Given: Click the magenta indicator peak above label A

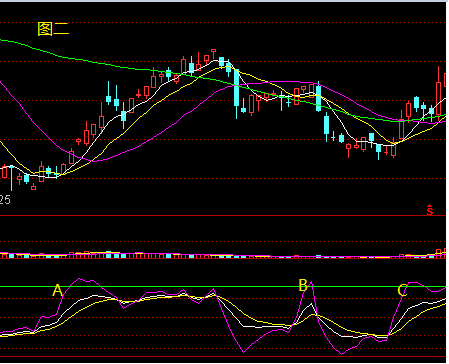Looking at the screenshot, I should (79, 279).
